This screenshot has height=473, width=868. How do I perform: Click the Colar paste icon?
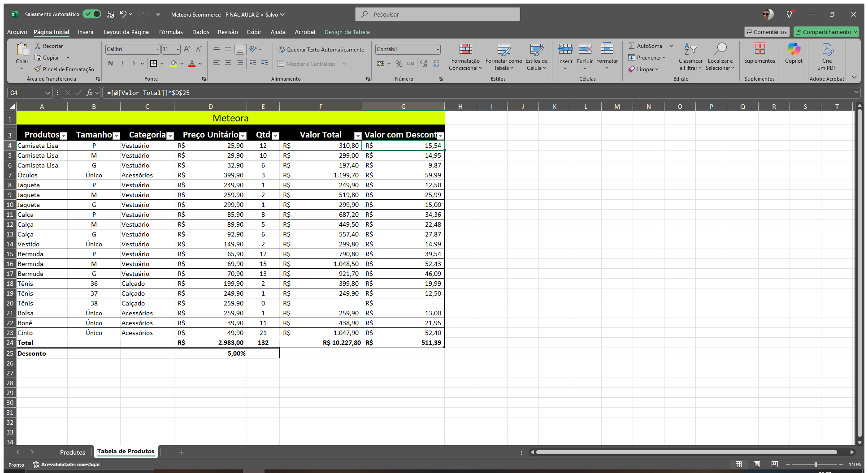tap(22, 50)
